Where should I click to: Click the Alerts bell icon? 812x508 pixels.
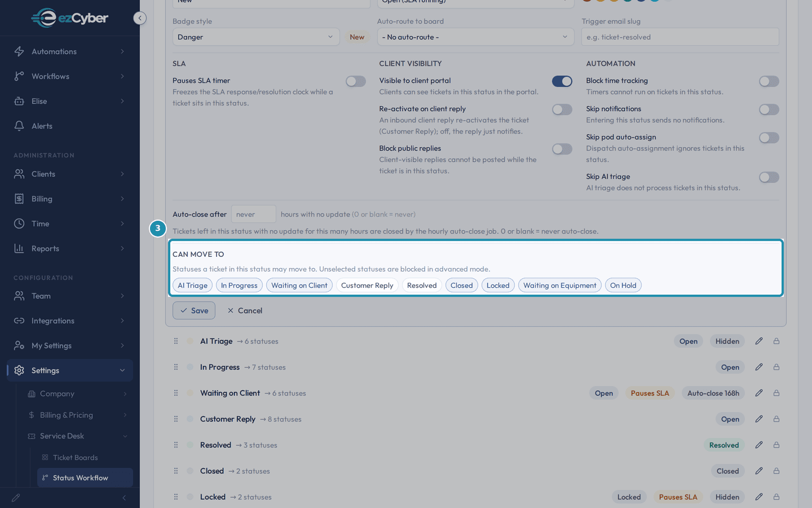19,126
